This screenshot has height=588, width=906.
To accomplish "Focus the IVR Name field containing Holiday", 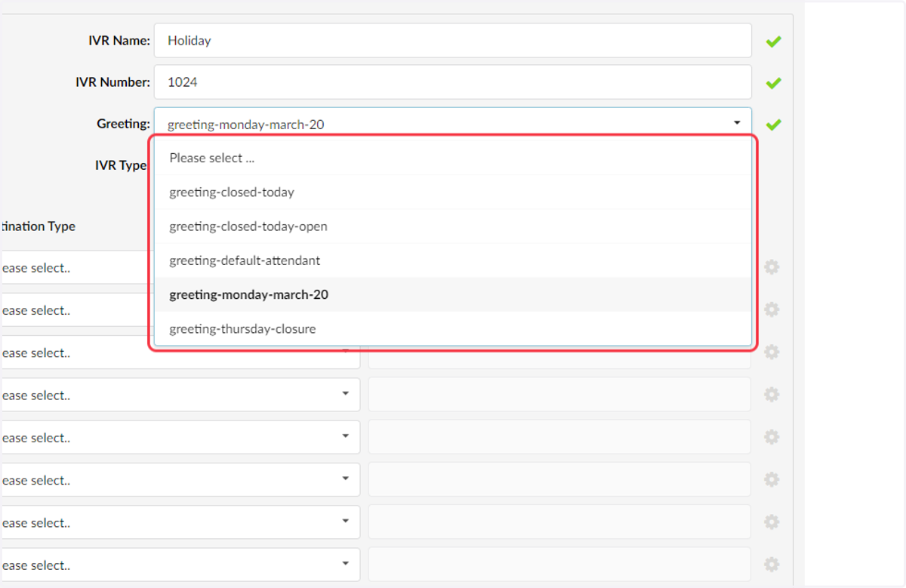I will point(453,40).
